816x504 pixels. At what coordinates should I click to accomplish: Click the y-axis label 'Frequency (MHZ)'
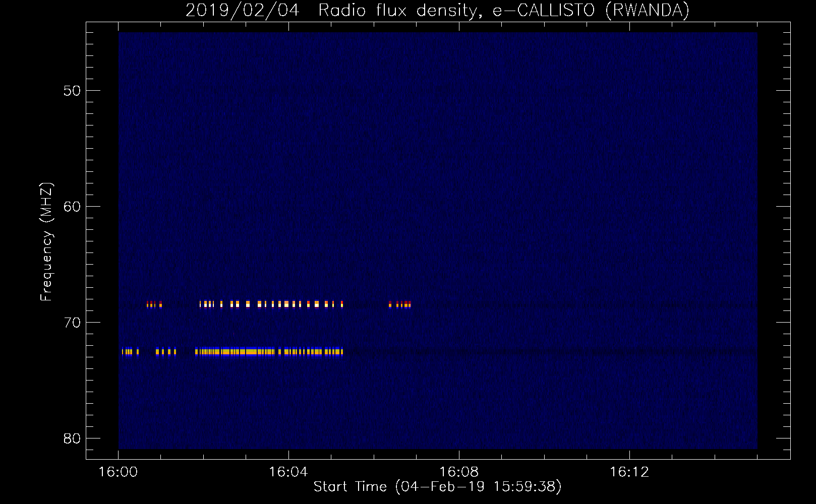(46, 242)
